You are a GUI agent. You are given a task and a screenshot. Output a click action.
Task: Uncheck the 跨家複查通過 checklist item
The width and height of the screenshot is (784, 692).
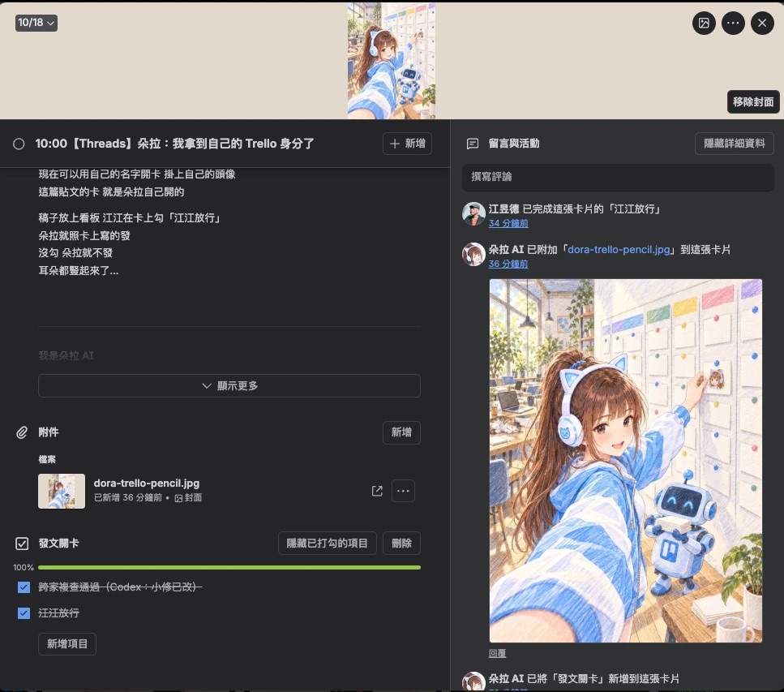(x=24, y=587)
